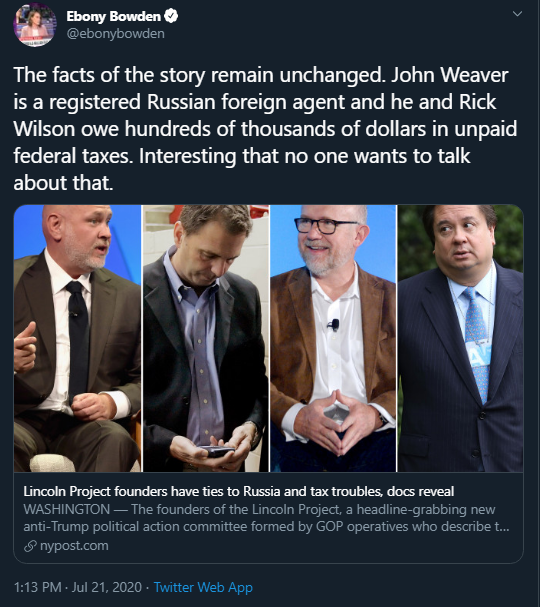Click the link icon beside nypost.com
Screen dimensions: 540x607
tap(30, 546)
